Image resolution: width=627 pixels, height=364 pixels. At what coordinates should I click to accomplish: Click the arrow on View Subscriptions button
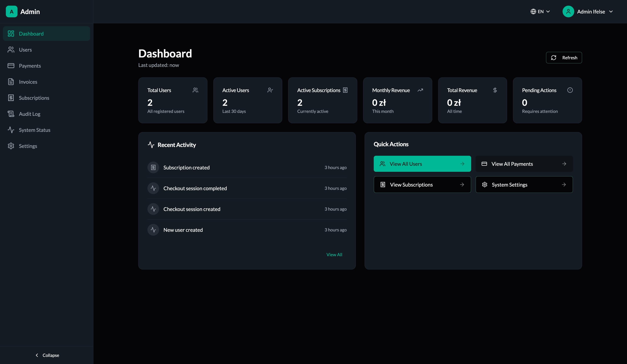point(462,185)
